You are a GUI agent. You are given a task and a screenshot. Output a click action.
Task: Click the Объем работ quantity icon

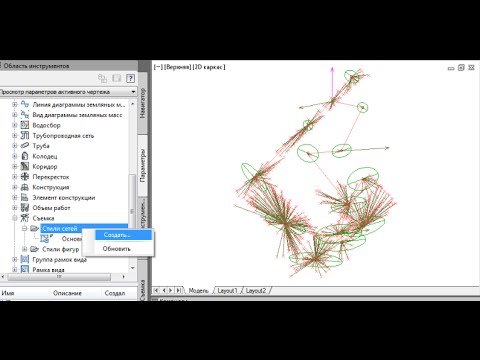coord(25,208)
